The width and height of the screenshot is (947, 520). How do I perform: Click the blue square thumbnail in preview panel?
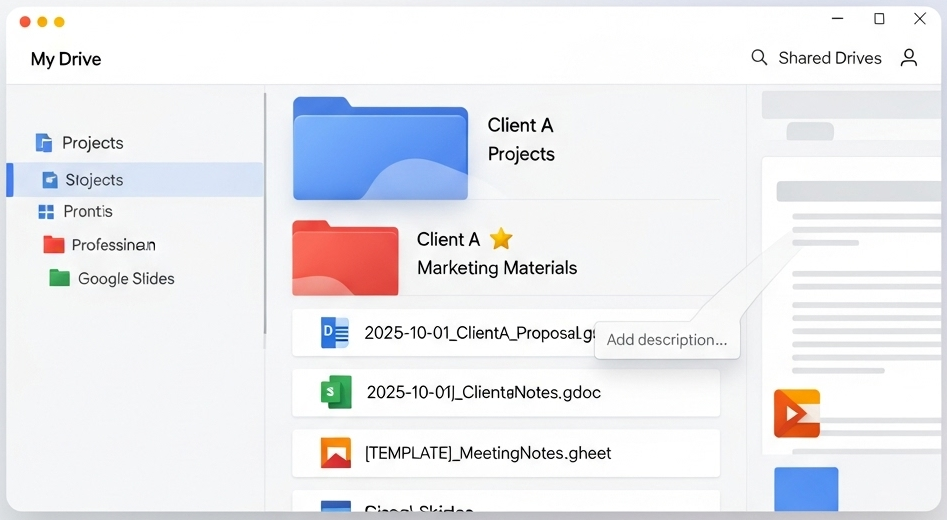(x=806, y=489)
